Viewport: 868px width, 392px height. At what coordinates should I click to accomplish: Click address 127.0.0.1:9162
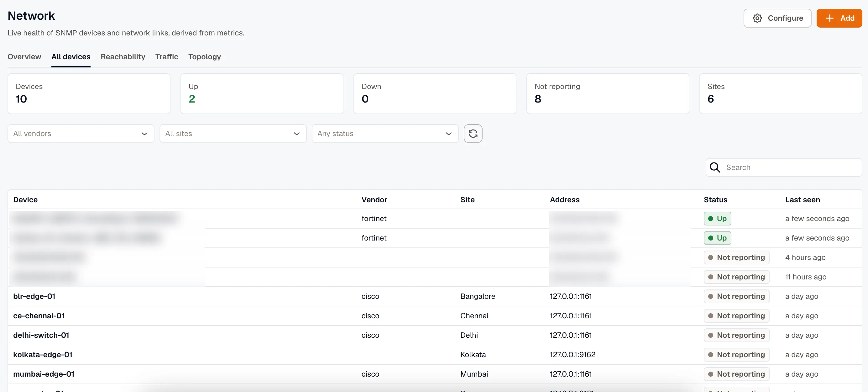573,355
